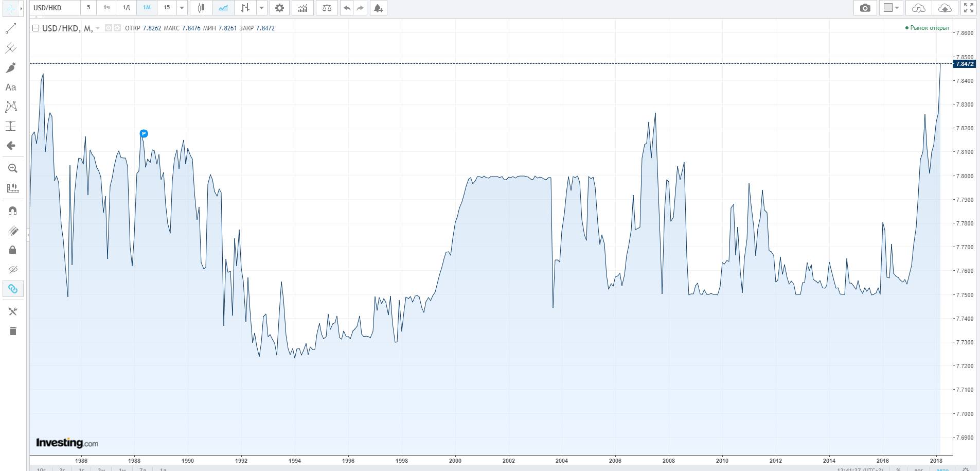Screen dimensions: 980x471
Task: Take a chart snapshot with camera
Action: pyautogui.click(x=865, y=8)
